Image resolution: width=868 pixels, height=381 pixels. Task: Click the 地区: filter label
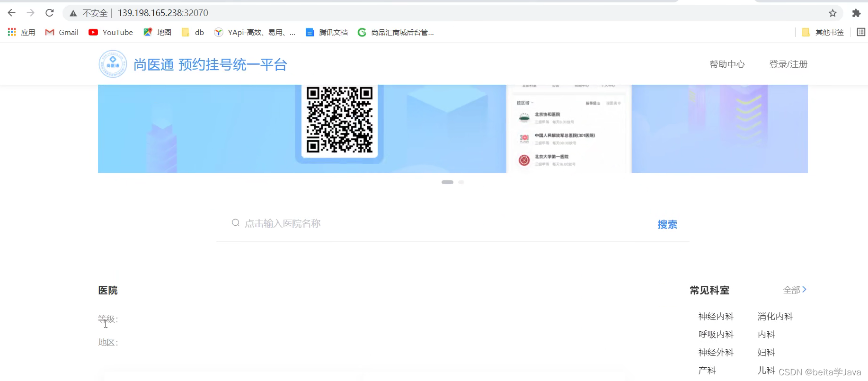point(108,342)
